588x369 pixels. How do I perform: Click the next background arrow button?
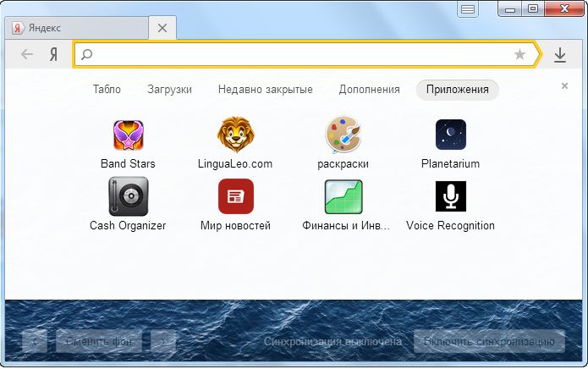pos(162,341)
